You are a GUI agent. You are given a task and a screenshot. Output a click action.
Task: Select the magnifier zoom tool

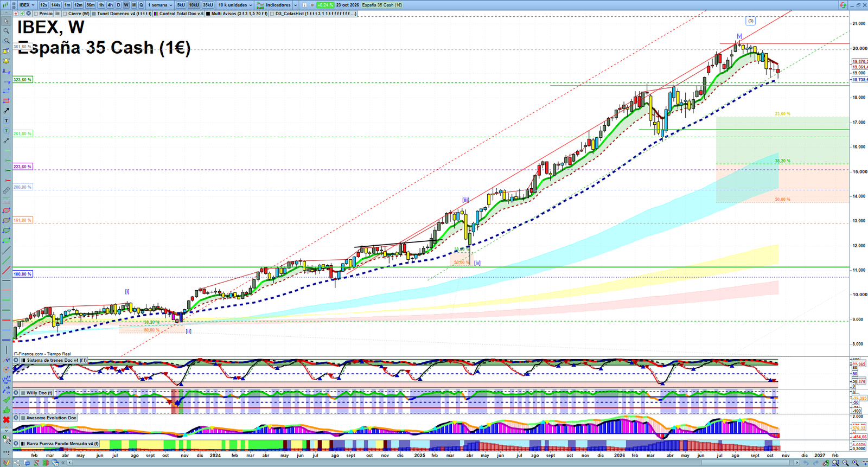pos(6,31)
